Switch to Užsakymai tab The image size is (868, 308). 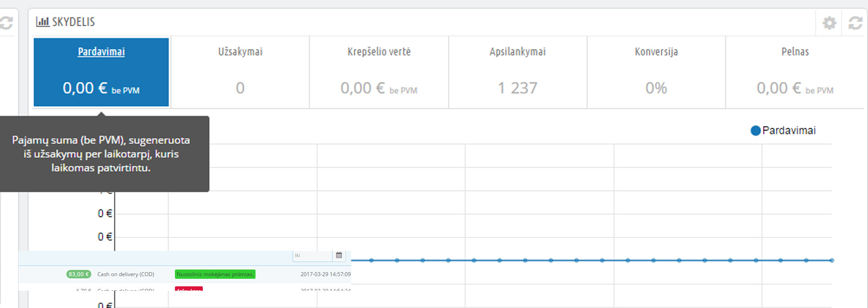(x=240, y=73)
